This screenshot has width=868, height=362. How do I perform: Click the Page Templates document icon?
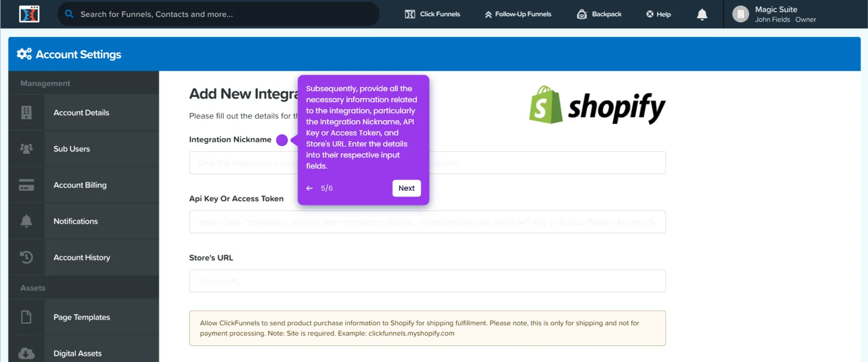pyautogui.click(x=26, y=317)
